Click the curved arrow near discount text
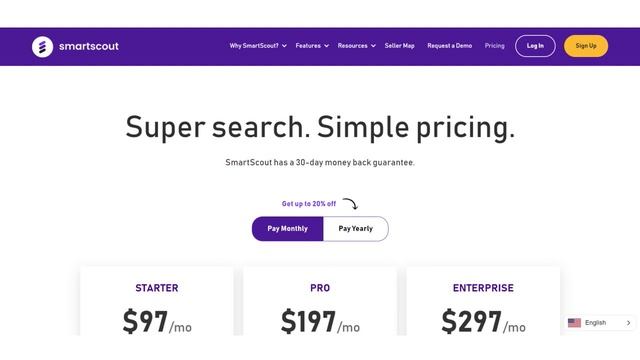 tap(350, 203)
